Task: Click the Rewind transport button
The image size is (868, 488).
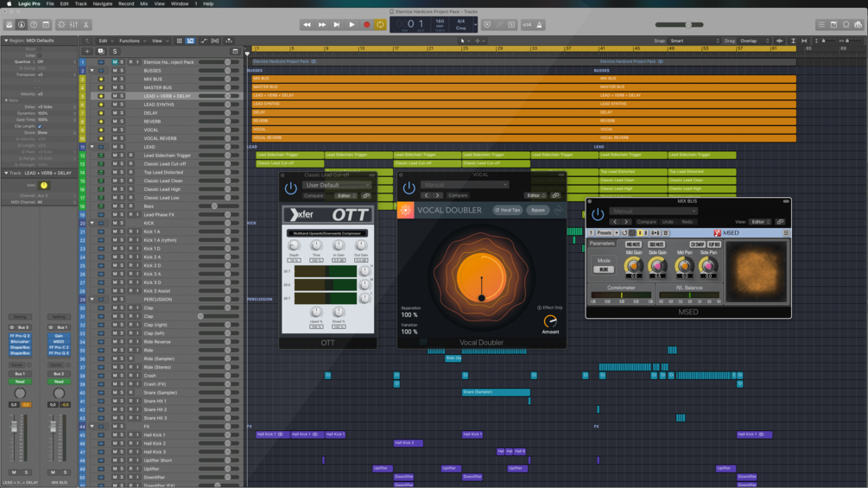Action: point(307,24)
